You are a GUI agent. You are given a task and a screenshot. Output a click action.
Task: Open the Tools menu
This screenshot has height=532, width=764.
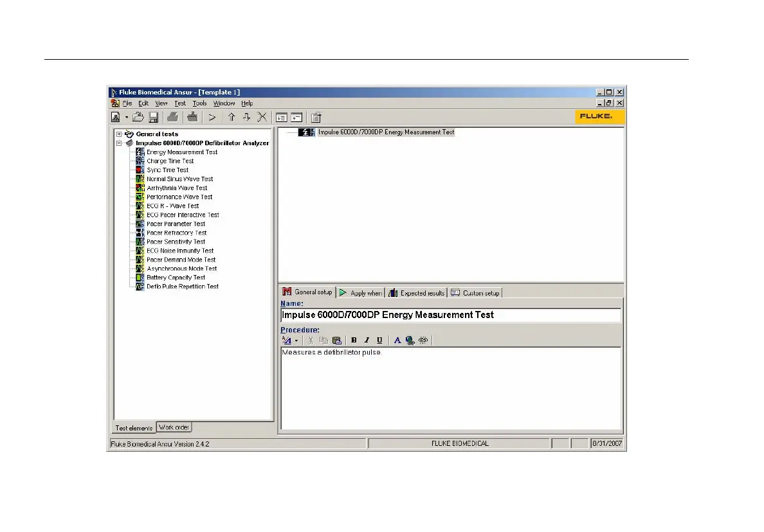click(x=200, y=103)
